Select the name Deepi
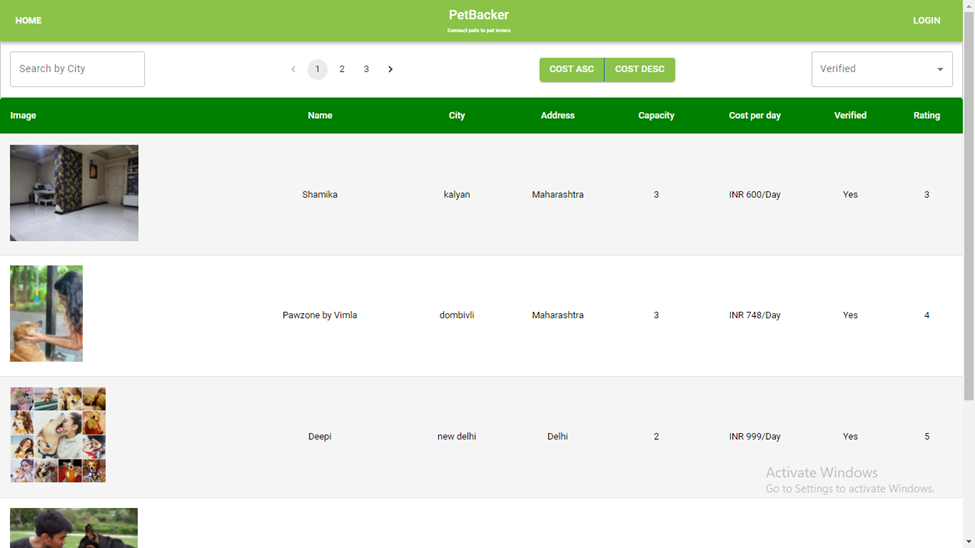This screenshot has width=975, height=548. point(320,437)
